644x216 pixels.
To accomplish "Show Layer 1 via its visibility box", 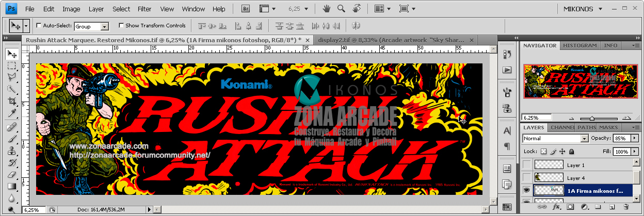I will 527,165.
